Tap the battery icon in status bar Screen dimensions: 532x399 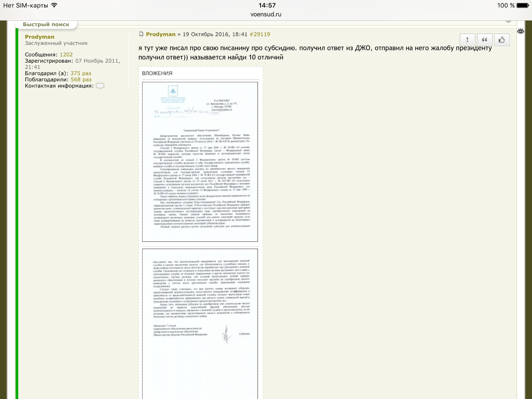[522, 5]
